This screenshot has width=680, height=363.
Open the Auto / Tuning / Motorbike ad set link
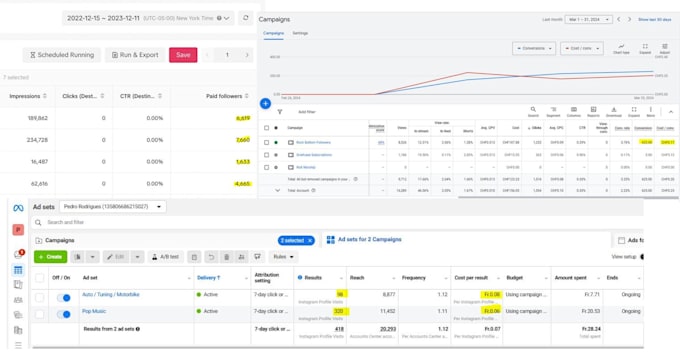coord(111,294)
